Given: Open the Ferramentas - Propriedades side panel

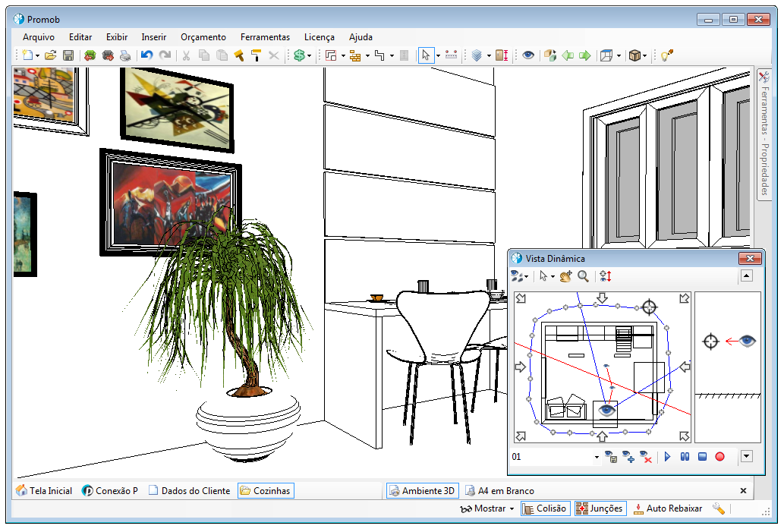Looking at the screenshot, I should (764, 134).
